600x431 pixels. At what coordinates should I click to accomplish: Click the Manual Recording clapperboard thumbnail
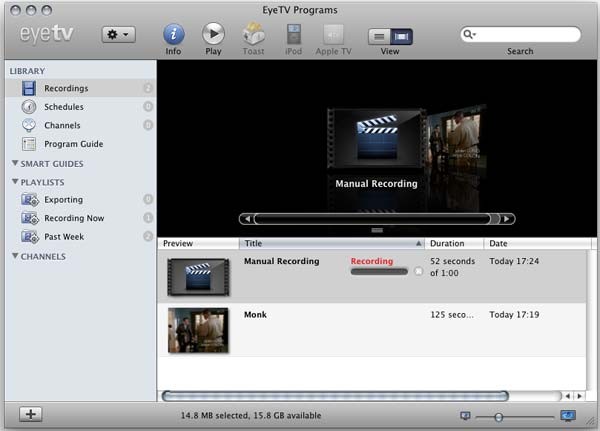[198, 277]
